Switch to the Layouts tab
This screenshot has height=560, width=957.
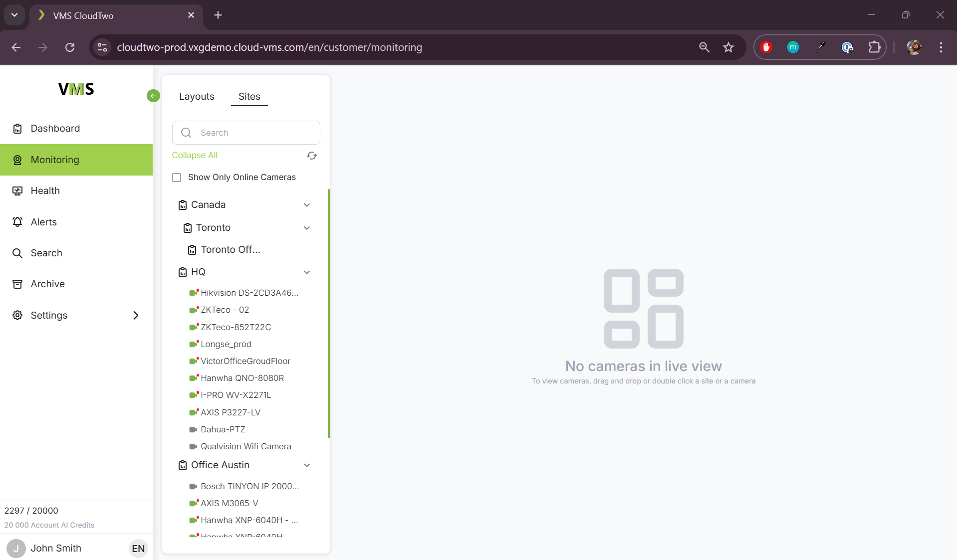[x=197, y=96]
